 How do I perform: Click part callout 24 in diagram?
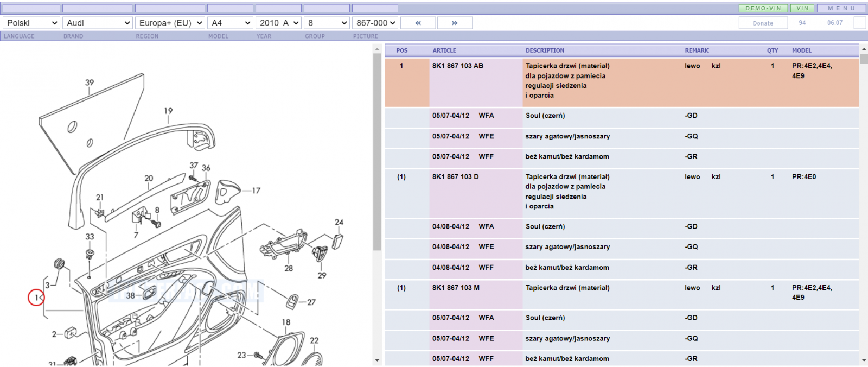click(x=339, y=222)
